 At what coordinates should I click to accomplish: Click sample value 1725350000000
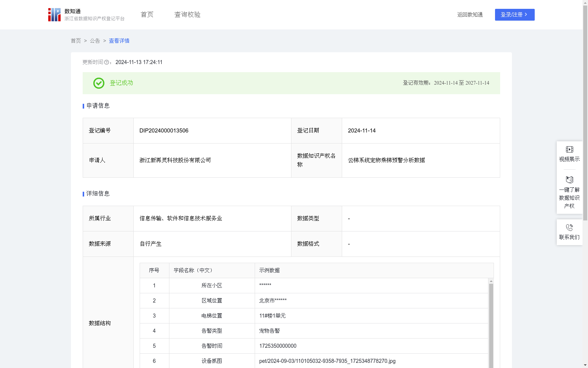click(x=278, y=346)
